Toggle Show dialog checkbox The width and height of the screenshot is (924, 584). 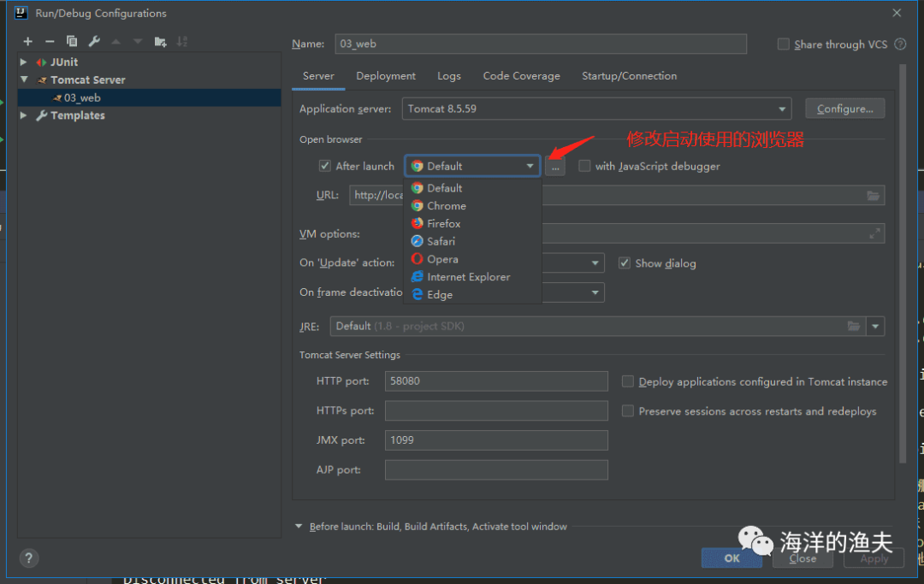(x=625, y=263)
